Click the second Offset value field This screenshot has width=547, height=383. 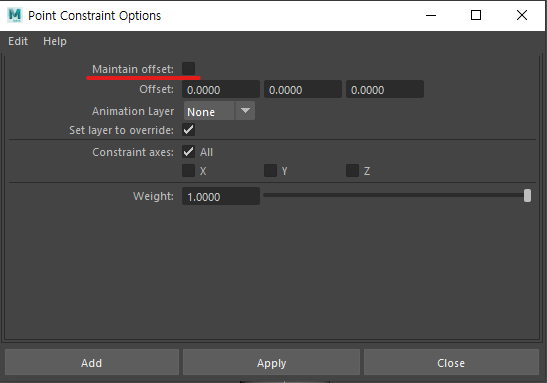click(x=303, y=89)
